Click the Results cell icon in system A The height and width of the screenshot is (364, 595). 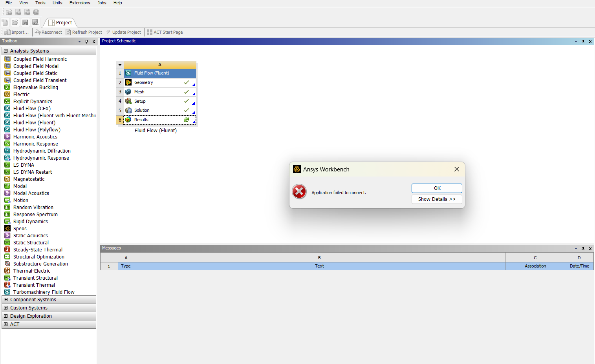128,120
